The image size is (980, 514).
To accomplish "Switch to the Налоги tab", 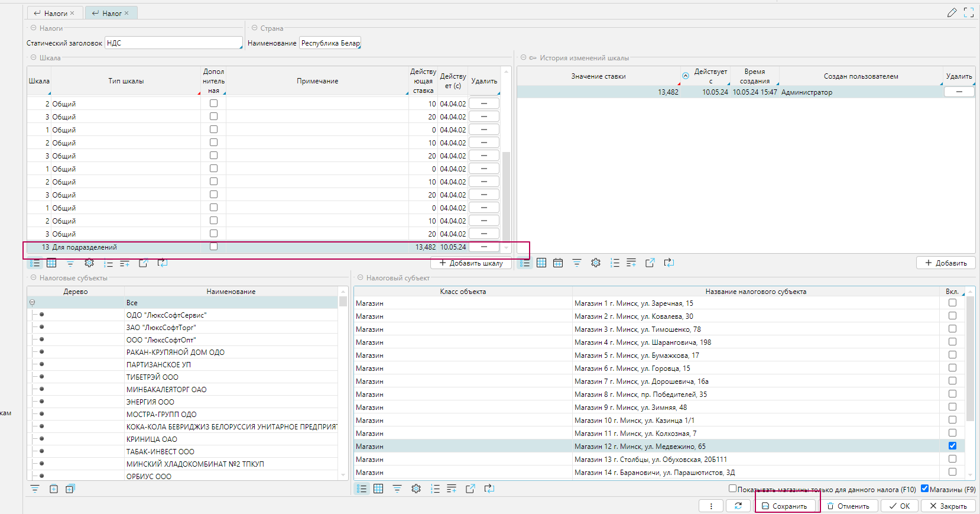I will (56, 13).
